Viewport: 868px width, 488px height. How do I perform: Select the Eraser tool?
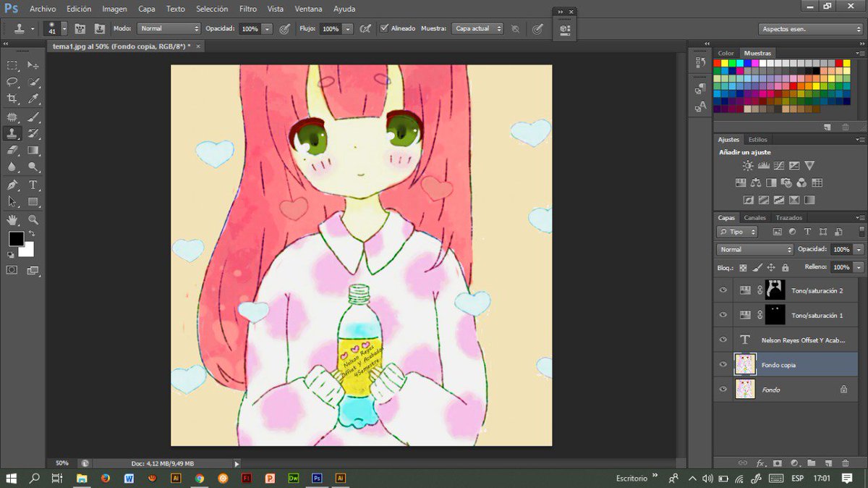click(x=12, y=151)
